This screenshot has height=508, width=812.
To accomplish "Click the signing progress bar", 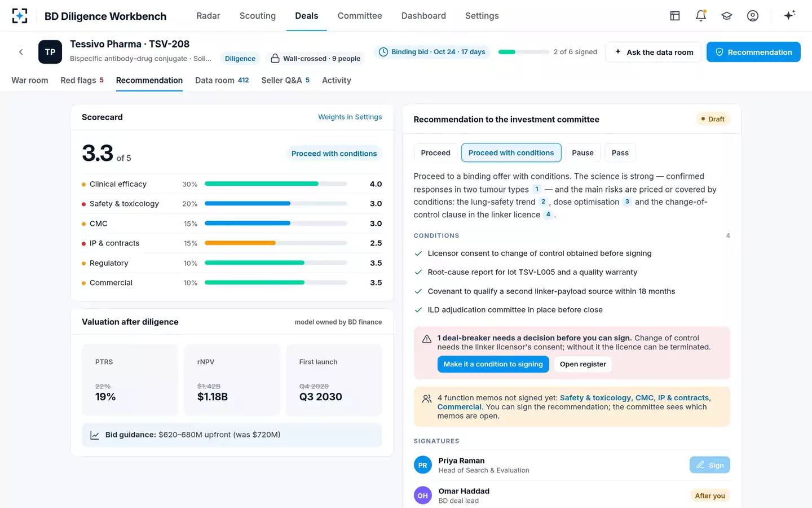I will (523, 52).
